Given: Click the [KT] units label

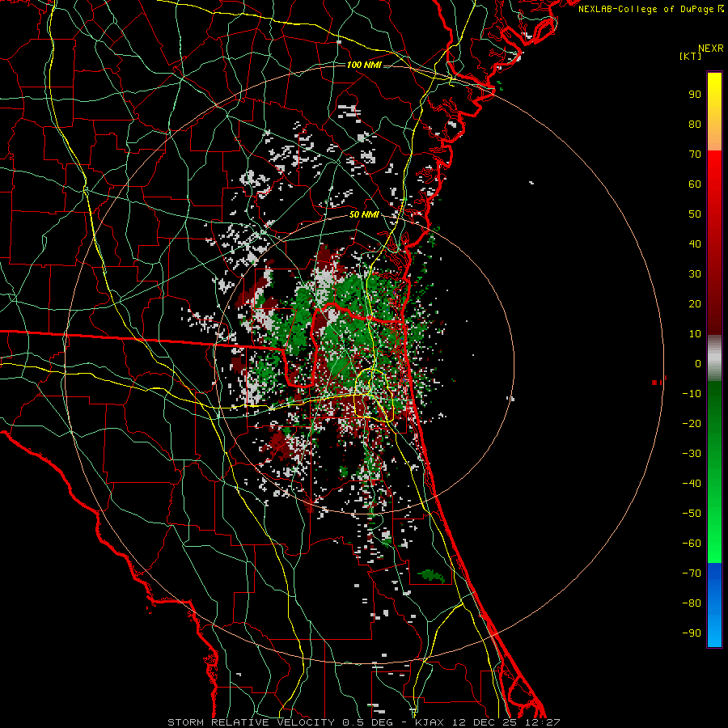Looking at the screenshot, I should tap(691, 56).
